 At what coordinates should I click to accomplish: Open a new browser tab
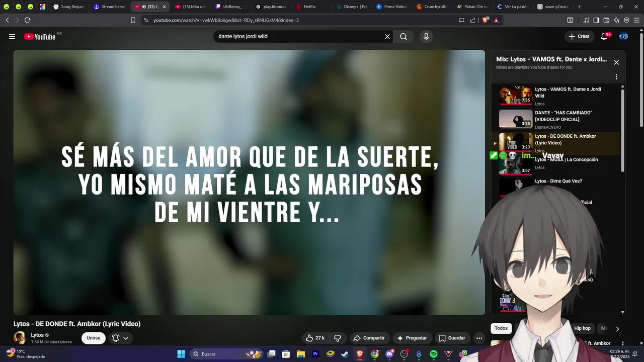579,7
